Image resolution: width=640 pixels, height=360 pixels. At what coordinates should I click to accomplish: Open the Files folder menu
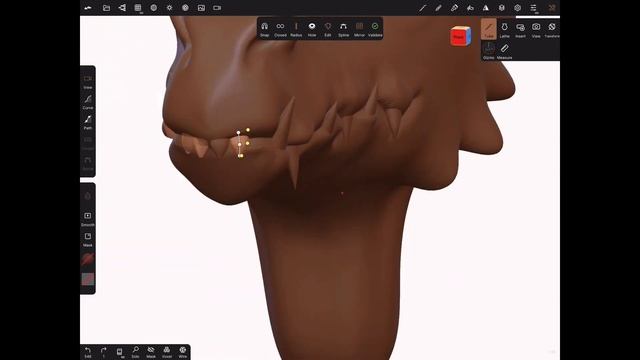106,8
